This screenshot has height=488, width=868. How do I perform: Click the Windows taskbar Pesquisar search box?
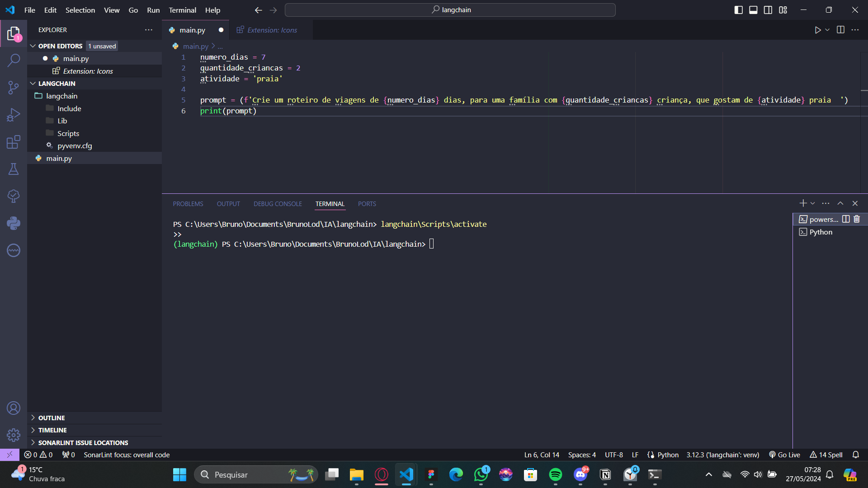(x=256, y=474)
